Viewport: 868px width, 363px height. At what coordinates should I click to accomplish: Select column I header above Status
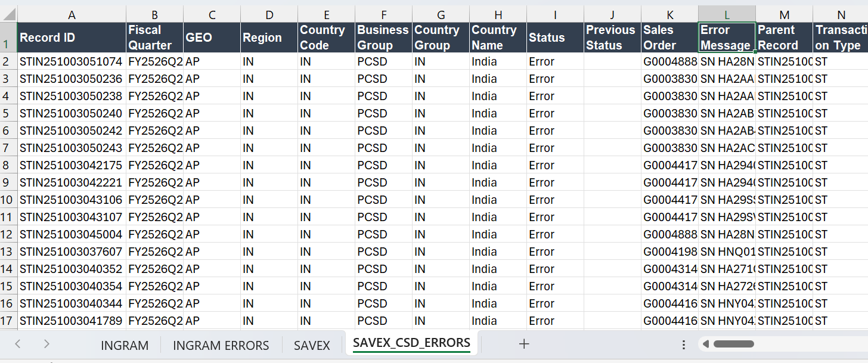coord(555,15)
